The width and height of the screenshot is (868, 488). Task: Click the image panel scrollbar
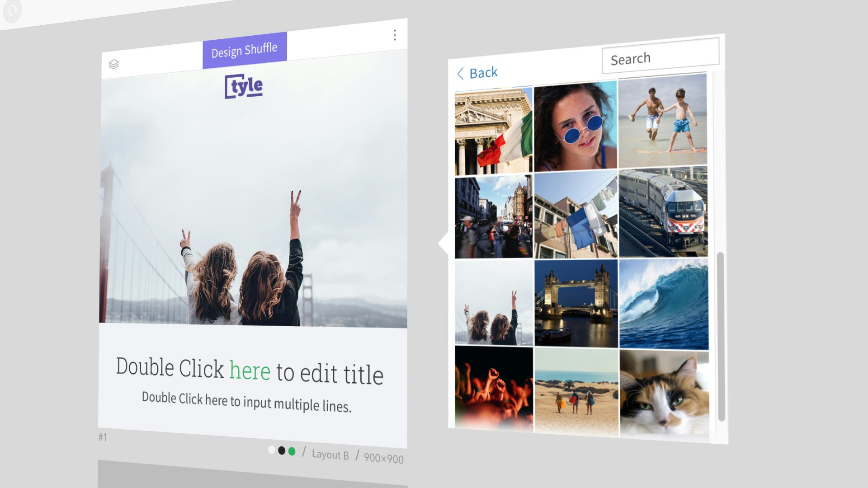click(721, 337)
